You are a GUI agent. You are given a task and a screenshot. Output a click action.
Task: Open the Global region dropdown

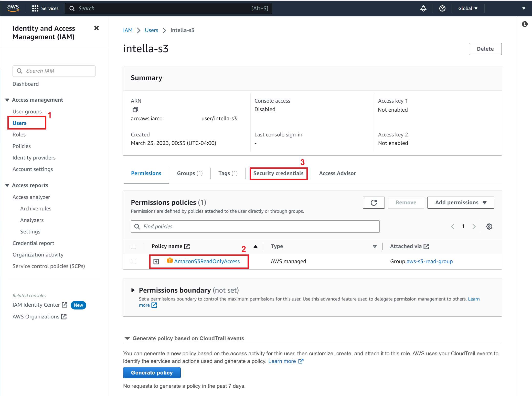click(468, 8)
